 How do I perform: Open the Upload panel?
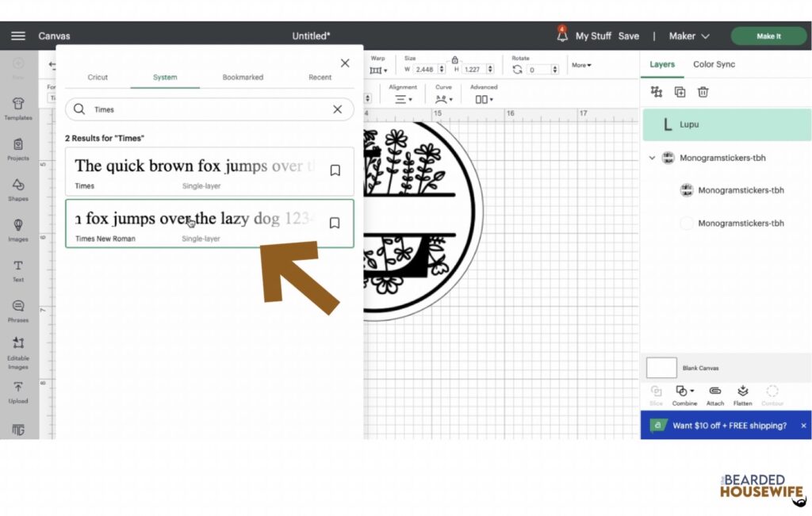pos(18,392)
